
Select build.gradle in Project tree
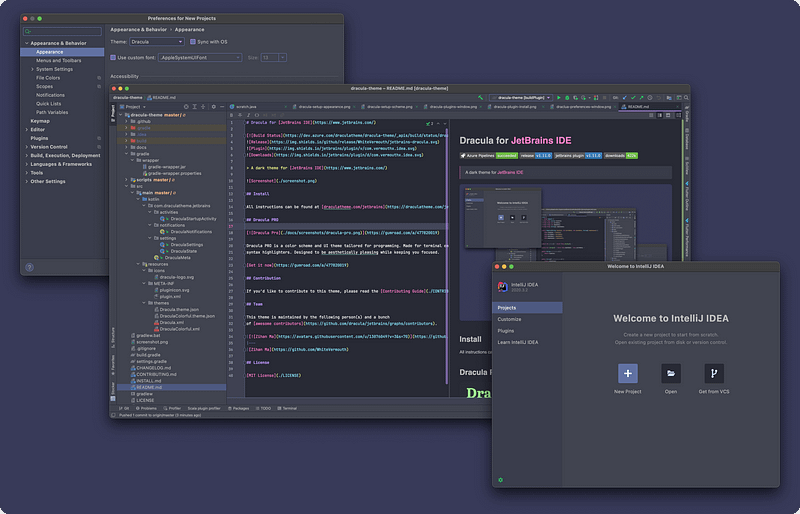148,355
